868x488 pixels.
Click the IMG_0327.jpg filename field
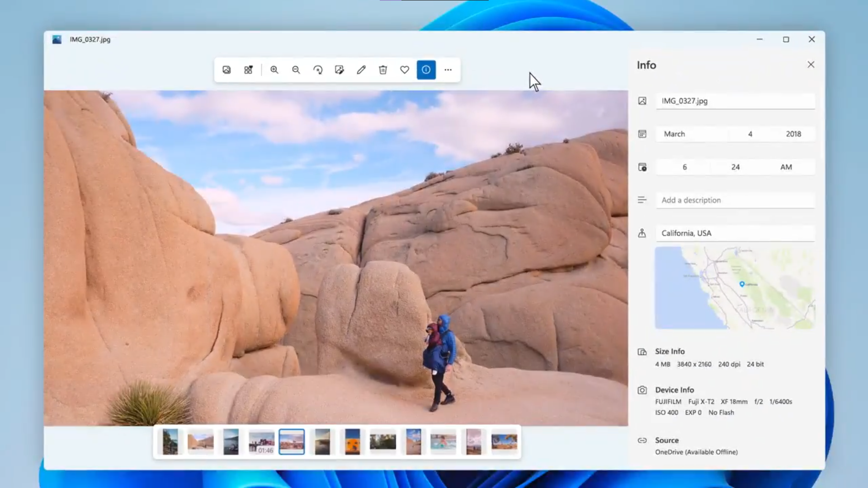tap(735, 101)
